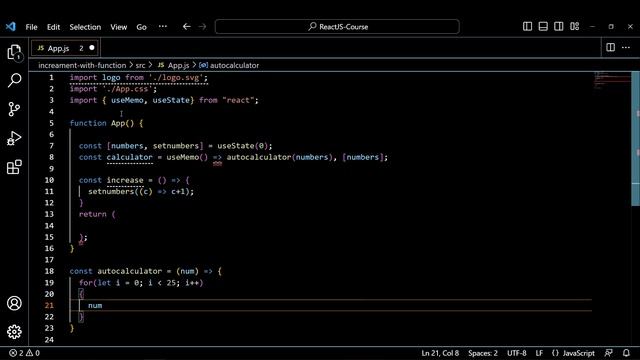Open the Accounts menu icon
The height and width of the screenshot is (360, 640).
14,303
